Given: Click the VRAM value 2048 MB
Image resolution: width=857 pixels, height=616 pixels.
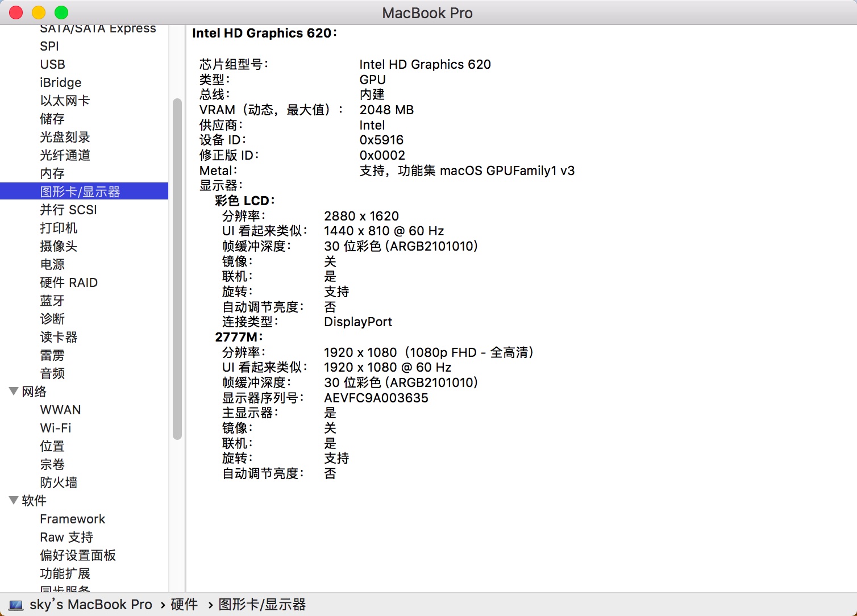Looking at the screenshot, I should coord(386,110).
